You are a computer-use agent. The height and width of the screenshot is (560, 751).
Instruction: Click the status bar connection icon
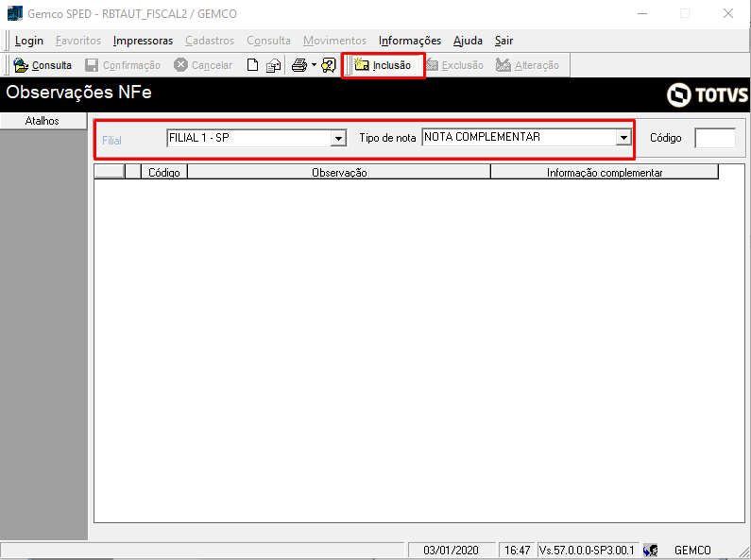pyautogui.click(x=651, y=551)
